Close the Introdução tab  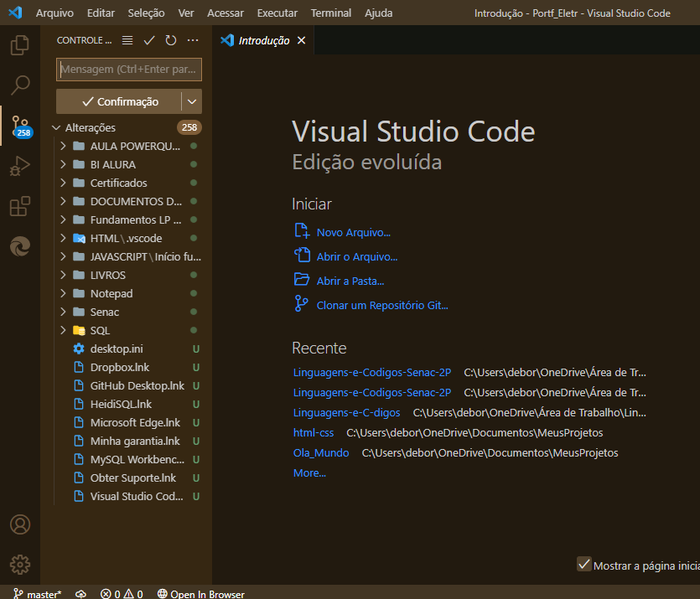point(302,40)
